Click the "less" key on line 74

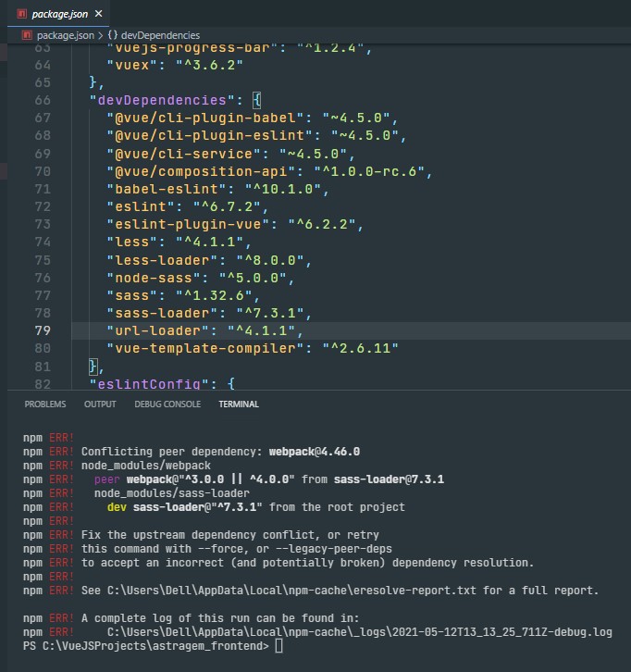(x=132, y=243)
